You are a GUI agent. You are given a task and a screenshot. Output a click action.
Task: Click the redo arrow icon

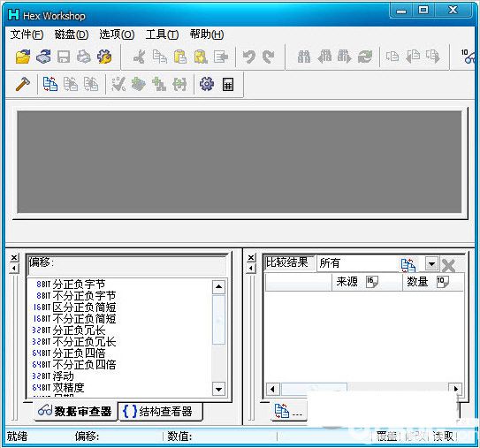pos(269,57)
